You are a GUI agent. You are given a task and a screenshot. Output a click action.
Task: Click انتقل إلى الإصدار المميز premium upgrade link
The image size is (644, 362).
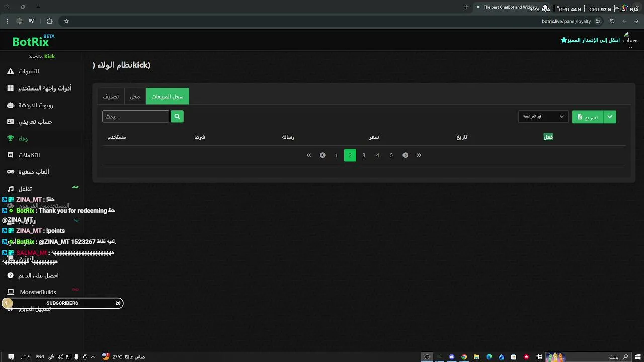590,40
